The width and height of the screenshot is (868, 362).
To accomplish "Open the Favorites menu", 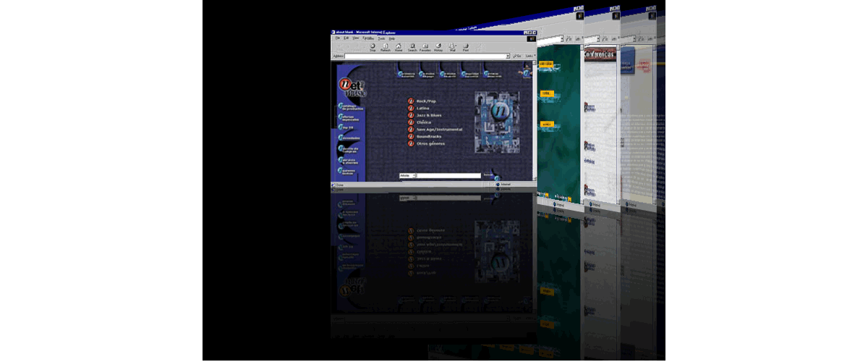I will pos(368,38).
